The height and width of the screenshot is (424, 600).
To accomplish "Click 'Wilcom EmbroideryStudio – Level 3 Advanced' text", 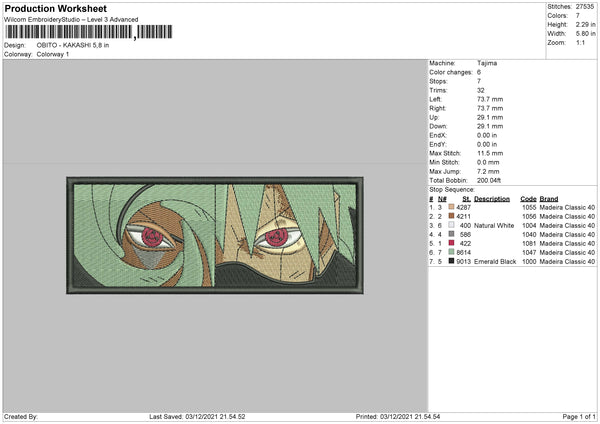I will coord(71,20).
